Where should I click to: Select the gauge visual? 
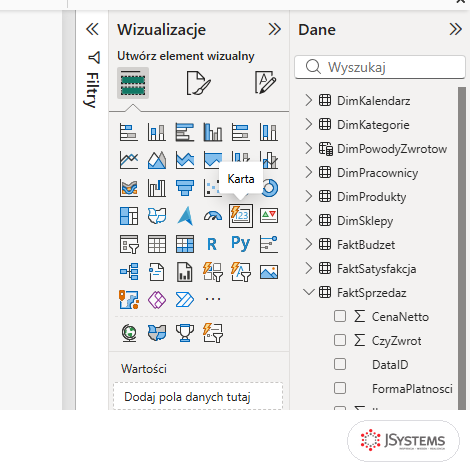click(x=213, y=216)
